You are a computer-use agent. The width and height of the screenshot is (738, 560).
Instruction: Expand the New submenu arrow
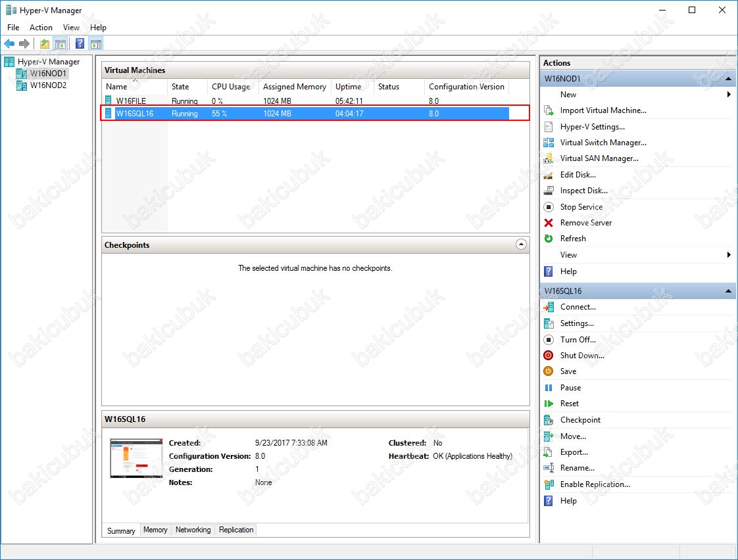tap(729, 95)
